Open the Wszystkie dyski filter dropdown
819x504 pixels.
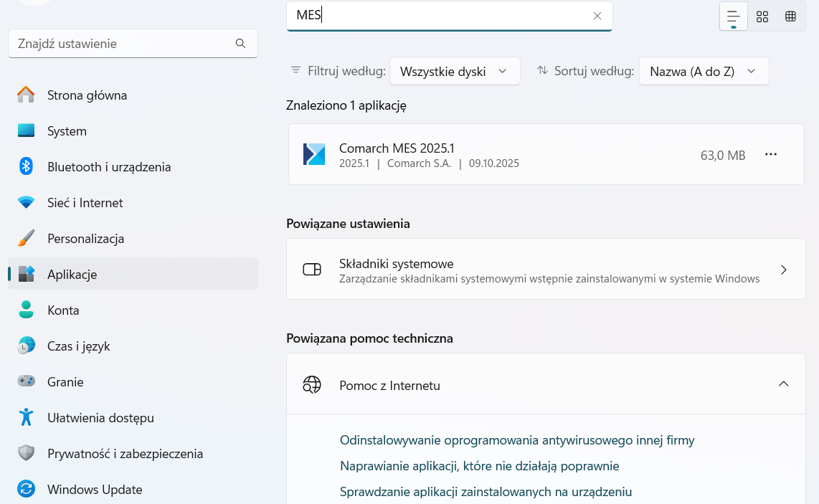click(x=455, y=71)
